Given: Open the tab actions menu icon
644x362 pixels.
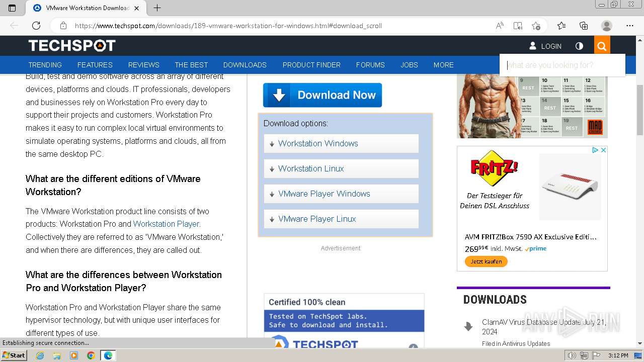Looking at the screenshot, I should [12, 8].
